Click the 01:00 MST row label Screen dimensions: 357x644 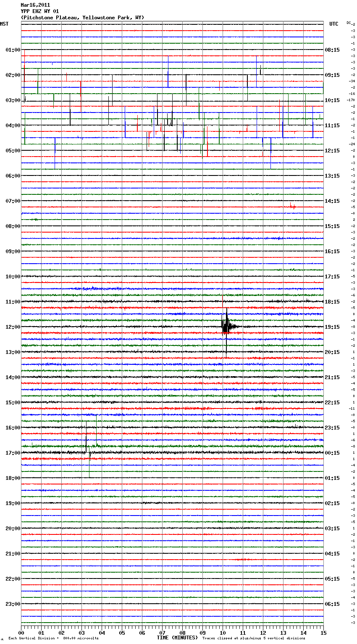pos(13,50)
